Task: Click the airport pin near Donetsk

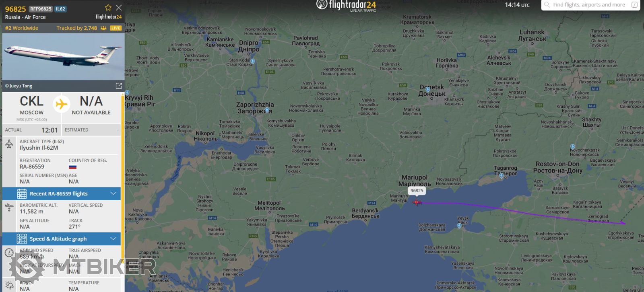Action: coord(427,89)
